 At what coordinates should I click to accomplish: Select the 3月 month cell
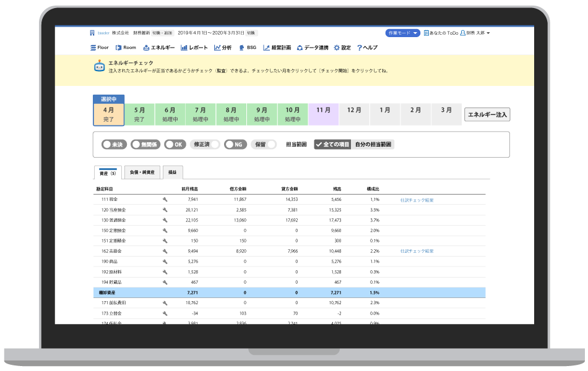pos(446,114)
